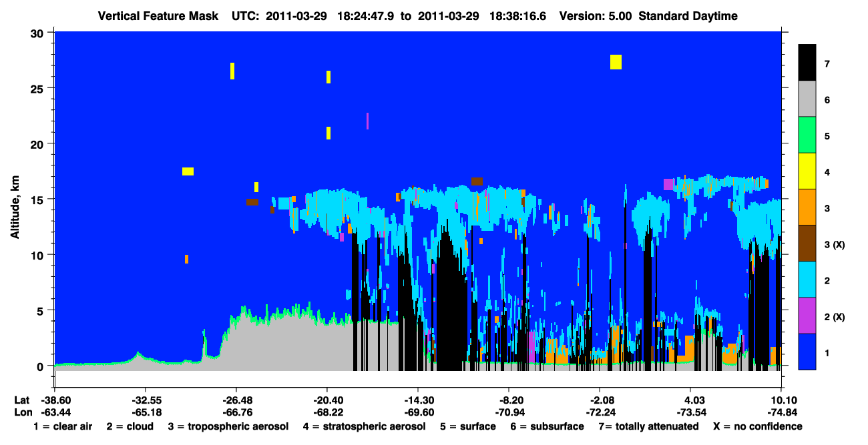Click the longitude value -73.54
868x445 pixels.
click(691, 412)
